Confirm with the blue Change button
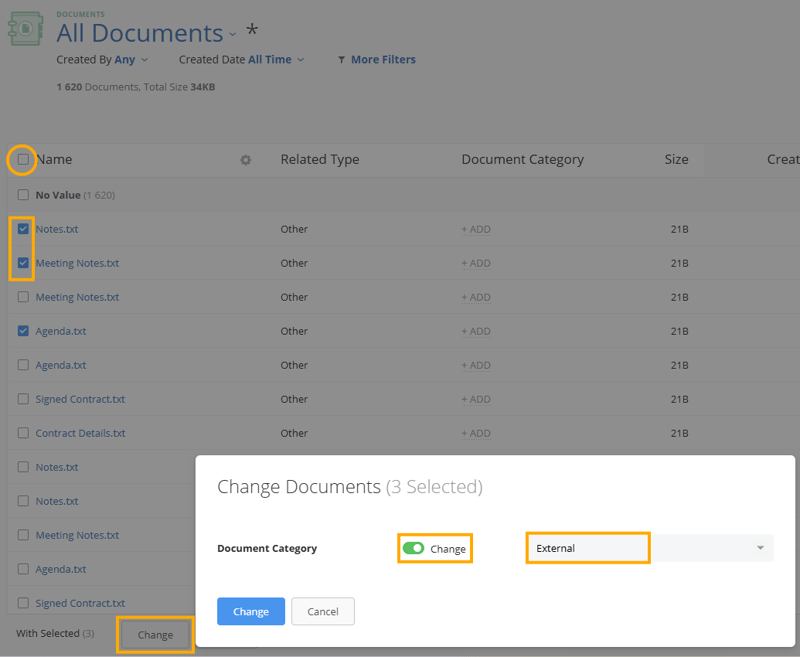The width and height of the screenshot is (800, 657). click(251, 611)
